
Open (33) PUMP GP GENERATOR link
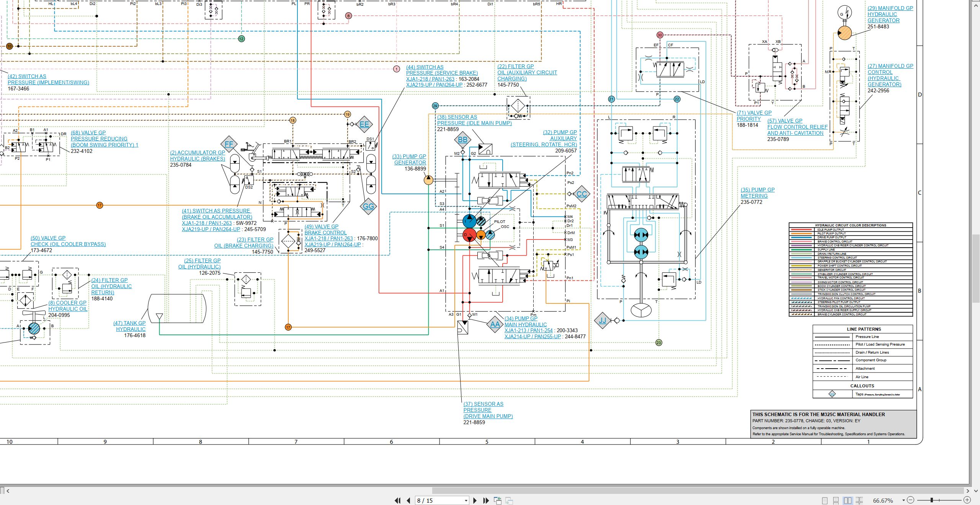[409, 159]
